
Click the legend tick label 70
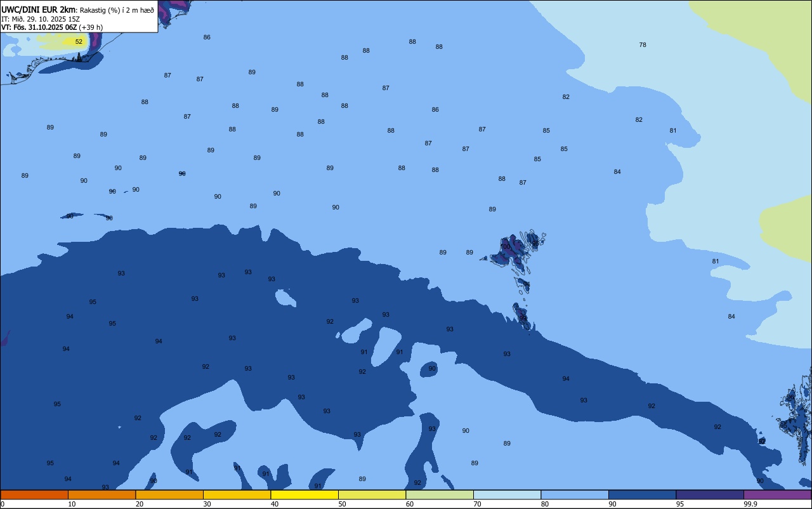(477, 504)
